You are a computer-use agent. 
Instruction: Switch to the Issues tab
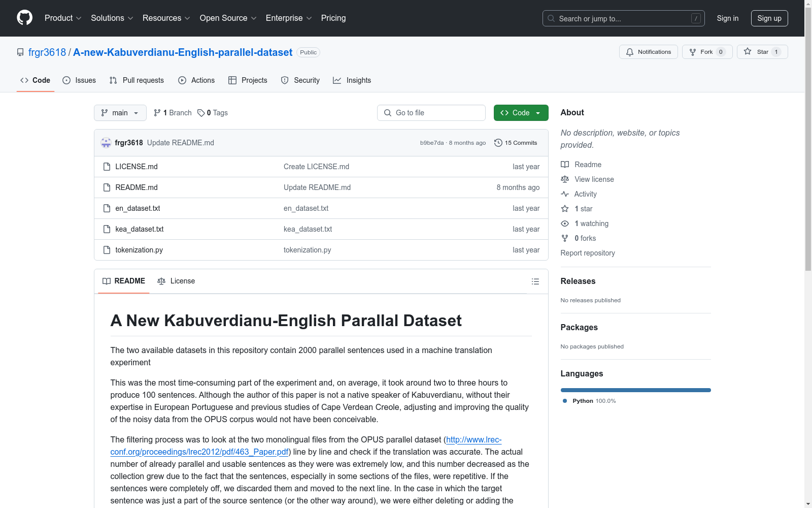click(79, 80)
